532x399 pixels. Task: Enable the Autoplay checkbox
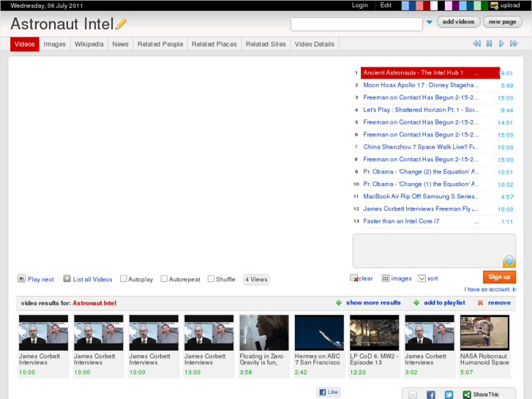(124, 279)
